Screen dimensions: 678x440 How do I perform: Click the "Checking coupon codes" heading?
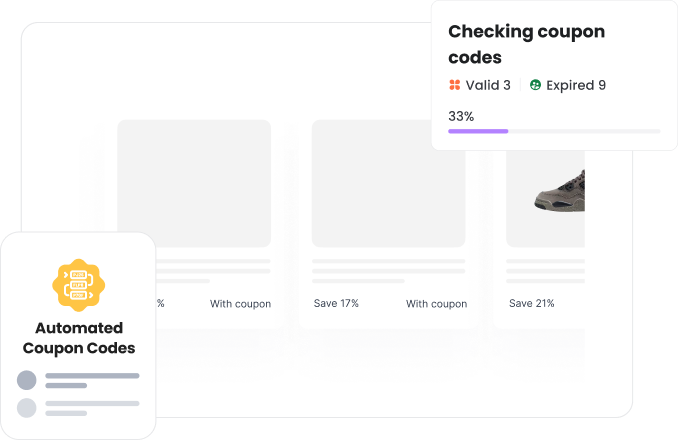click(x=526, y=44)
